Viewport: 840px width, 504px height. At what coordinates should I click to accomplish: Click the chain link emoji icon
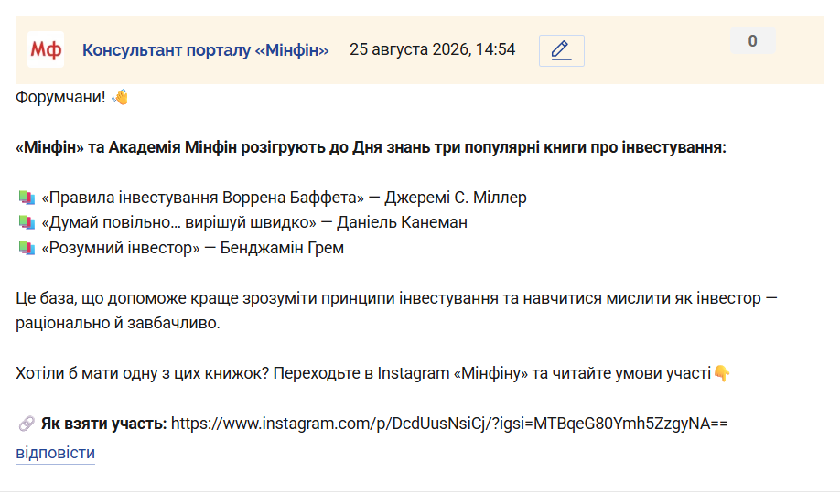27,424
